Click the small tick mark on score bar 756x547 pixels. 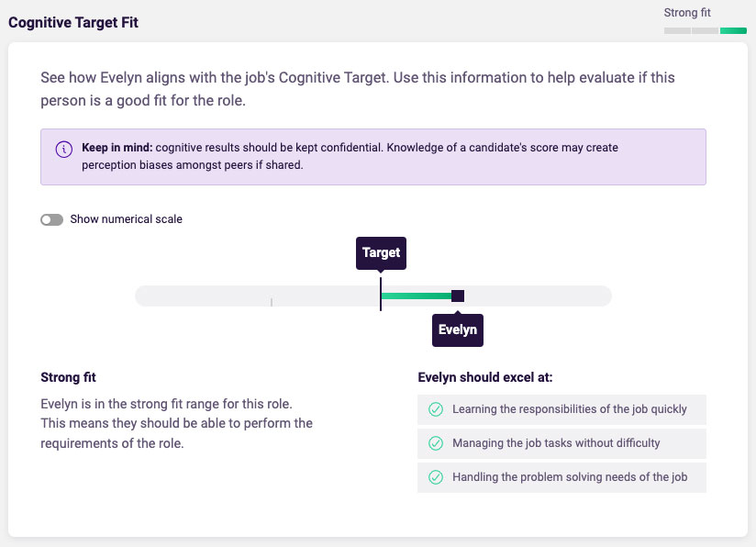(x=272, y=302)
